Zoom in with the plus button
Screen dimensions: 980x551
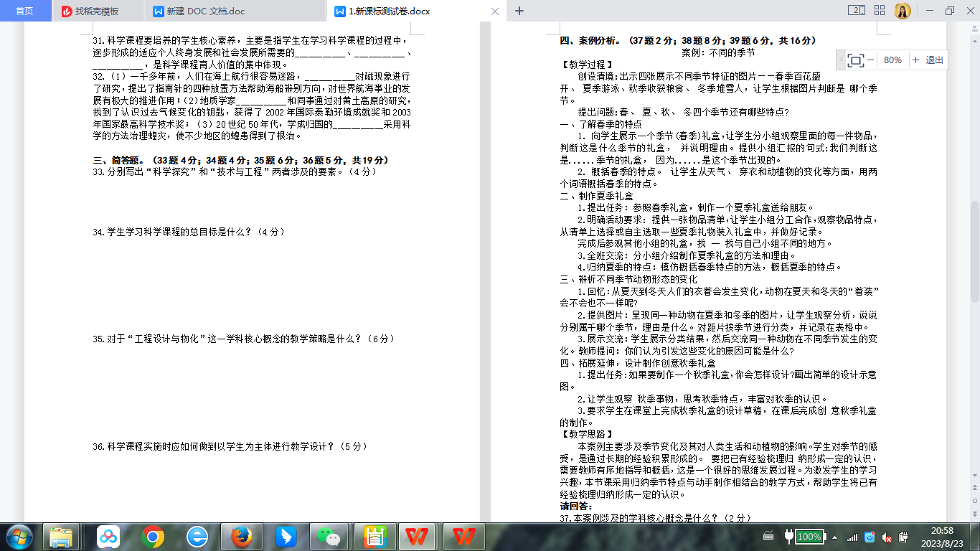pos(915,60)
